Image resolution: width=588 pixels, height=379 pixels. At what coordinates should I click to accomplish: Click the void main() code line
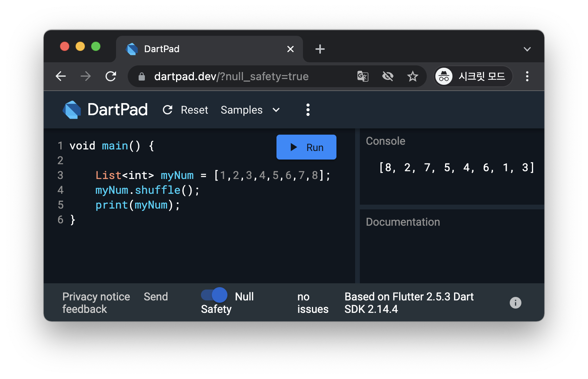pyautogui.click(x=112, y=146)
